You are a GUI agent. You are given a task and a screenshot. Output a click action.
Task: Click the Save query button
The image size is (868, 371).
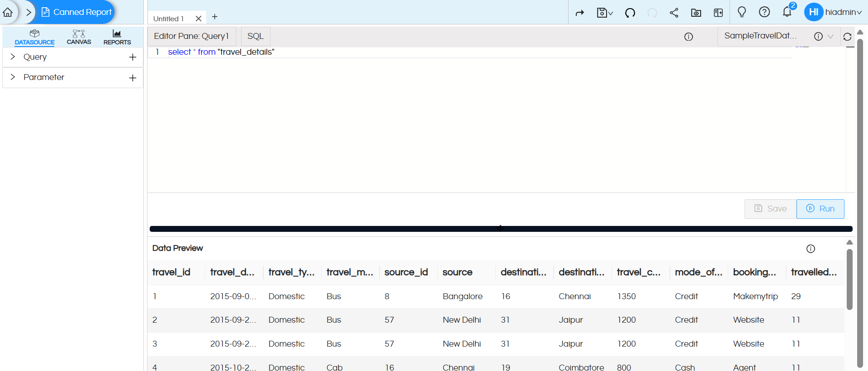point(770,209)
